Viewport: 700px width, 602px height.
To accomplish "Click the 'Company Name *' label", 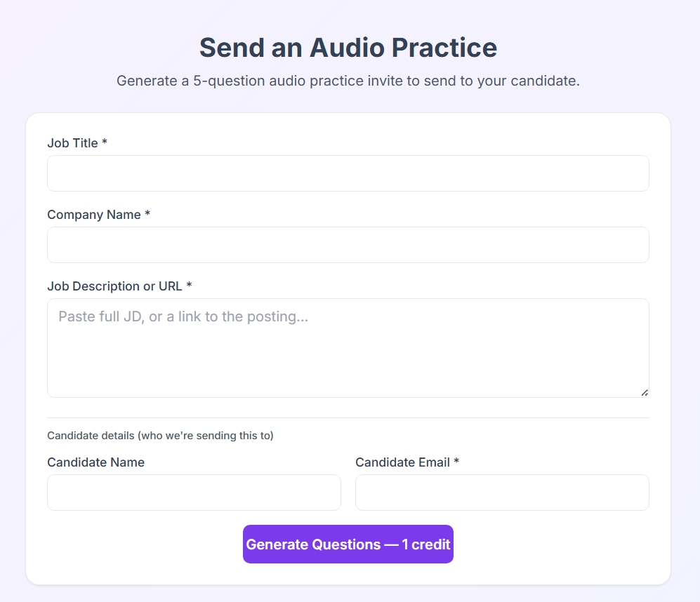I will coord(99,214).
